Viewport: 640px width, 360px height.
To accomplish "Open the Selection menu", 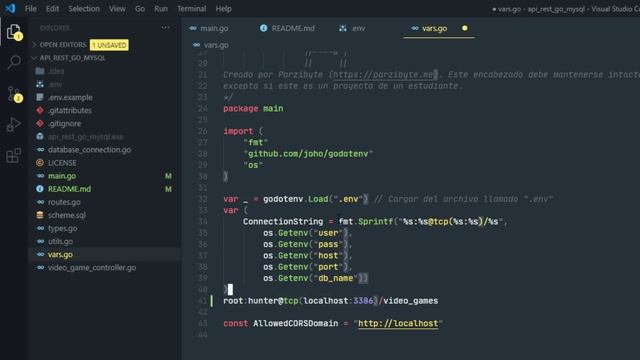I will point(84,9).
